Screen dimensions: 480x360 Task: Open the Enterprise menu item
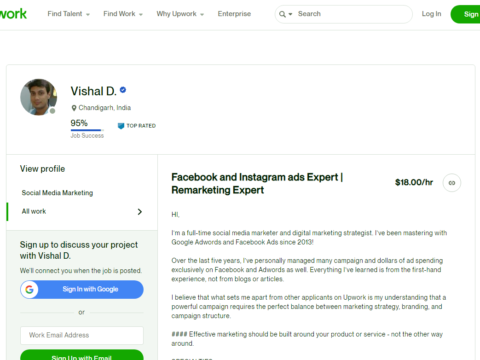pyautogui.click(x=234, y=14)
